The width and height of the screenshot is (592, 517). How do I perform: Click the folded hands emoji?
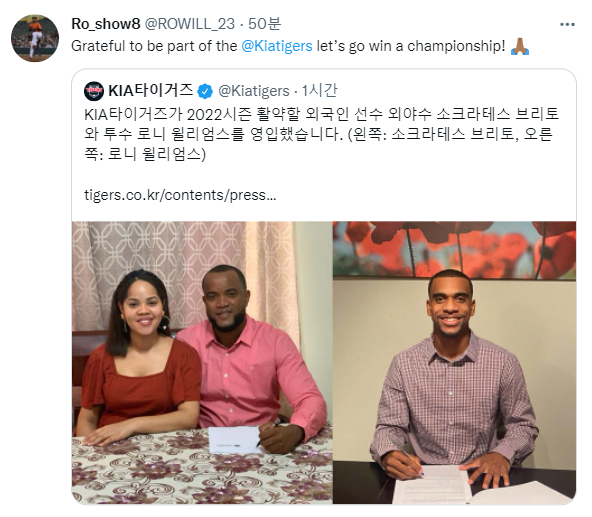pyautogui.click(x=520, y=46)
